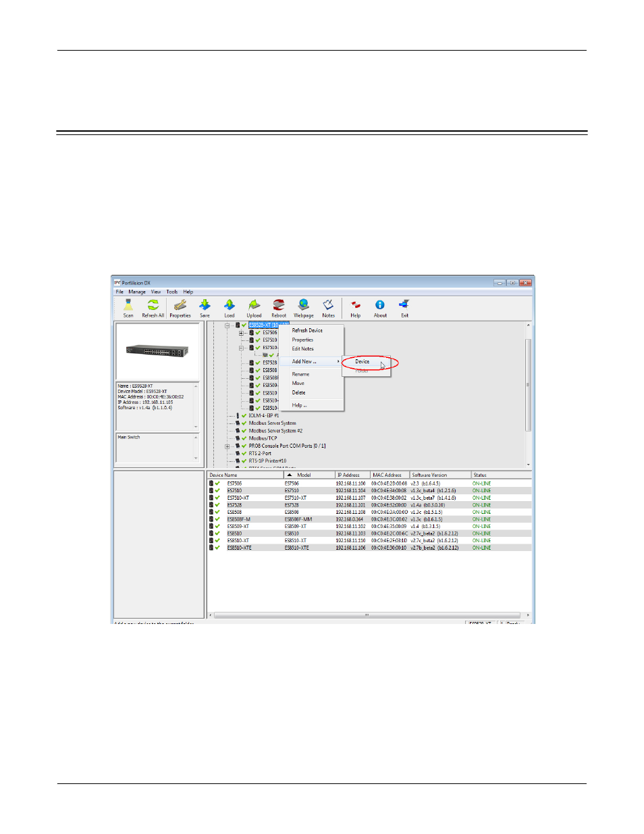Click the Exit toolbar icon
This screenshot has width=644, height=834.
[x=404, y=309]
